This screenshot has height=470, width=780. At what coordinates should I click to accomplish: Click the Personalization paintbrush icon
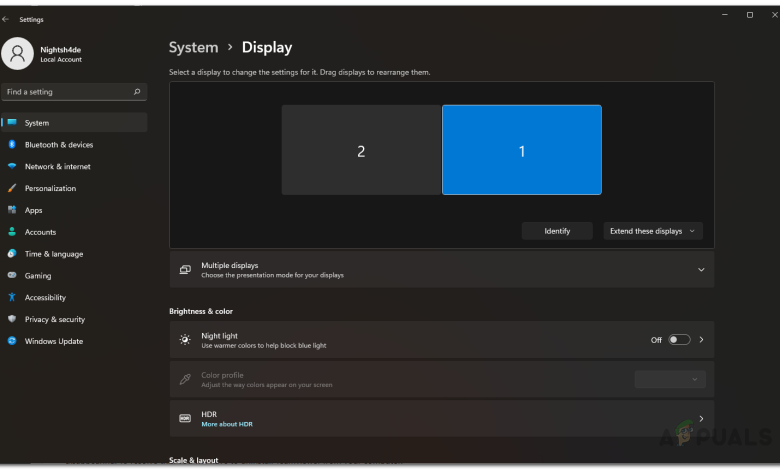[12, 189]
